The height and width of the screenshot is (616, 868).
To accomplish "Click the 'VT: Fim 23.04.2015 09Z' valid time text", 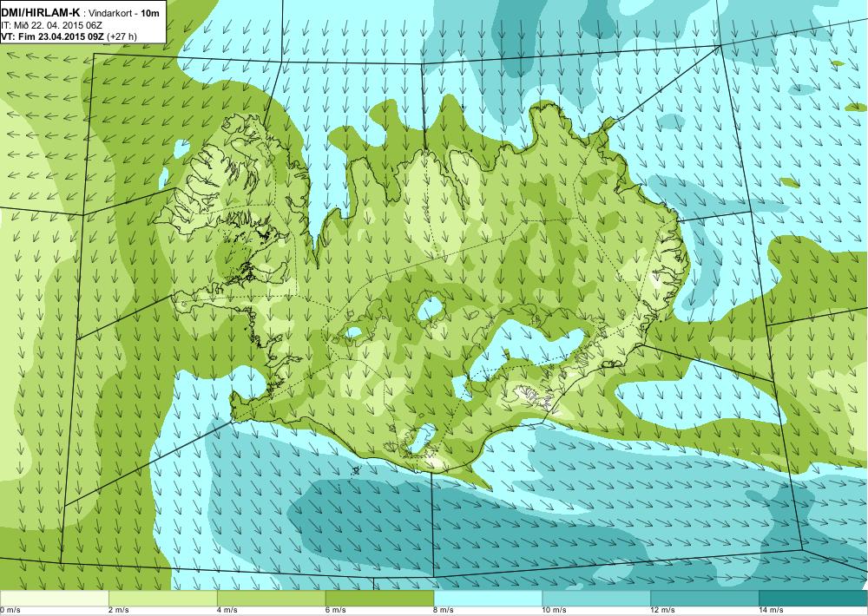I will 53,36.
